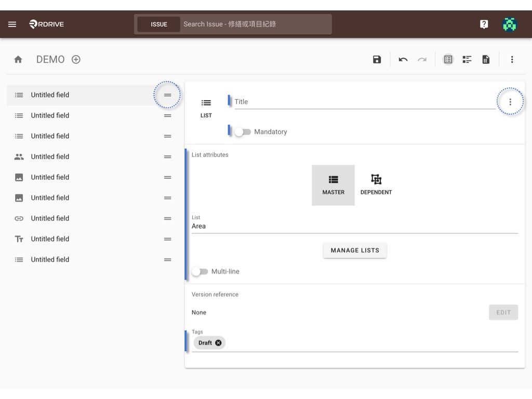Switch to the detailed layout view icon
This screenshot has height=399, width=532.
(x=467, y=59)
